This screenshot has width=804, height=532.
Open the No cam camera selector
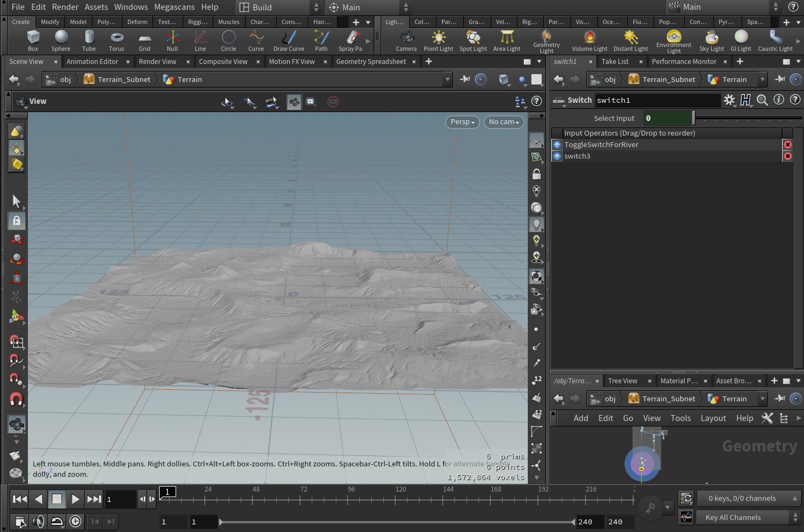(503, 122)
